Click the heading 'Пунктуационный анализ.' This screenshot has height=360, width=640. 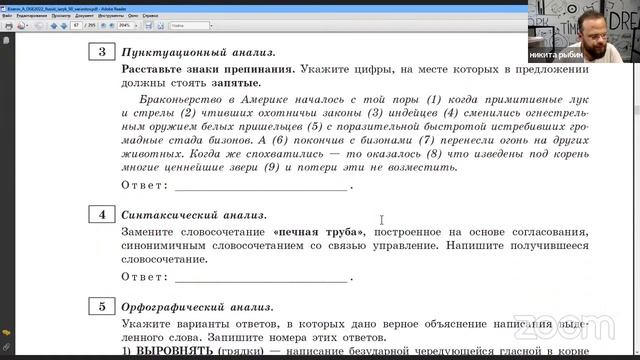(198, 53)
